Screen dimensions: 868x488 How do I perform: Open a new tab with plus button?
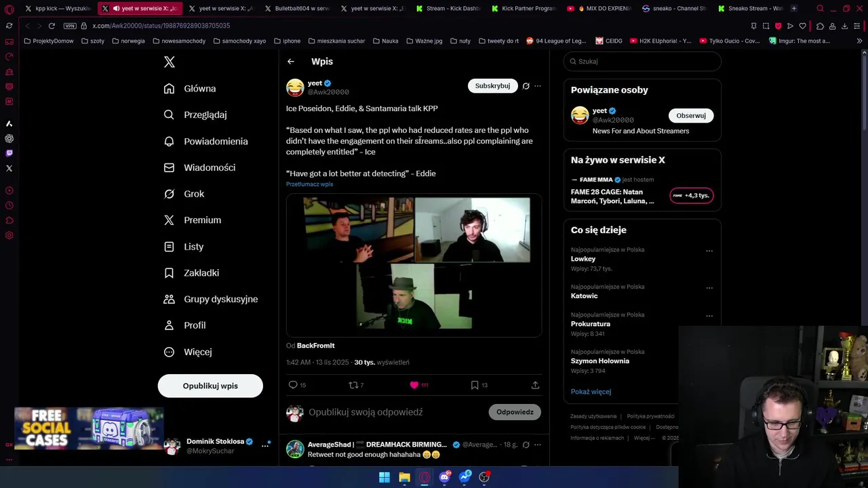(793, 9)
